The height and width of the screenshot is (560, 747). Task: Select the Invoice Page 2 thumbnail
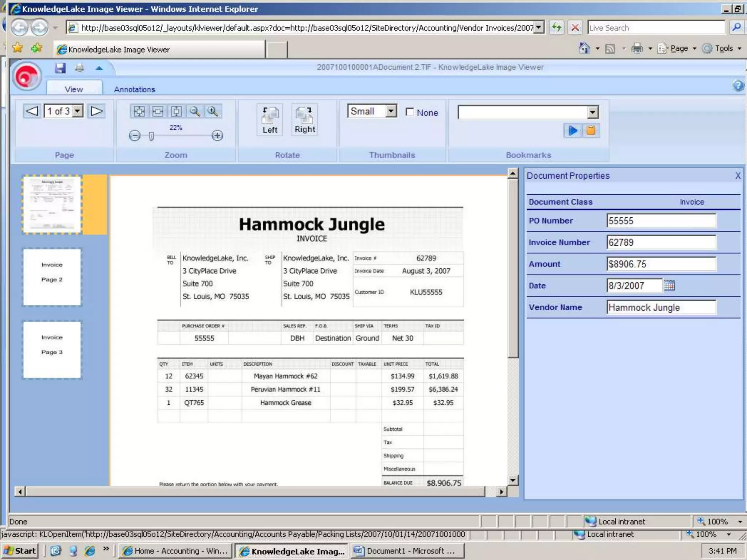tap(52, 277)
